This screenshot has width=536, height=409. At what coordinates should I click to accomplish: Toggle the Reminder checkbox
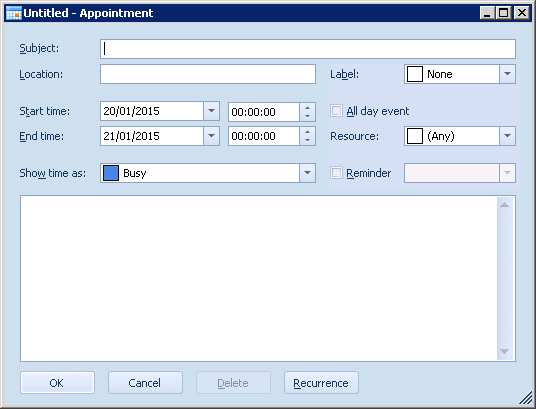[336, 173]
